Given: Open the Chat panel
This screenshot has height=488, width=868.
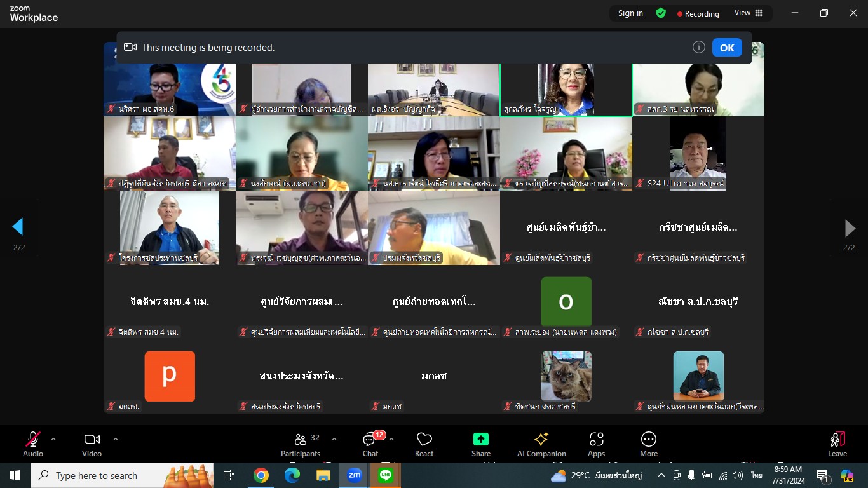Looking at the screenshot, I should pyautogui.click(x=370, y=444).
